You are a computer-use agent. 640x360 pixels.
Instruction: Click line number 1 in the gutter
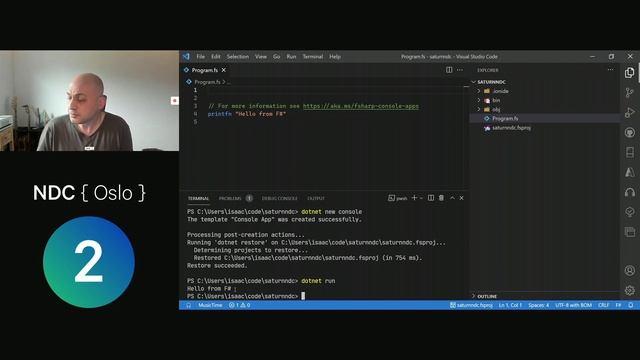(x=195, y=90)
